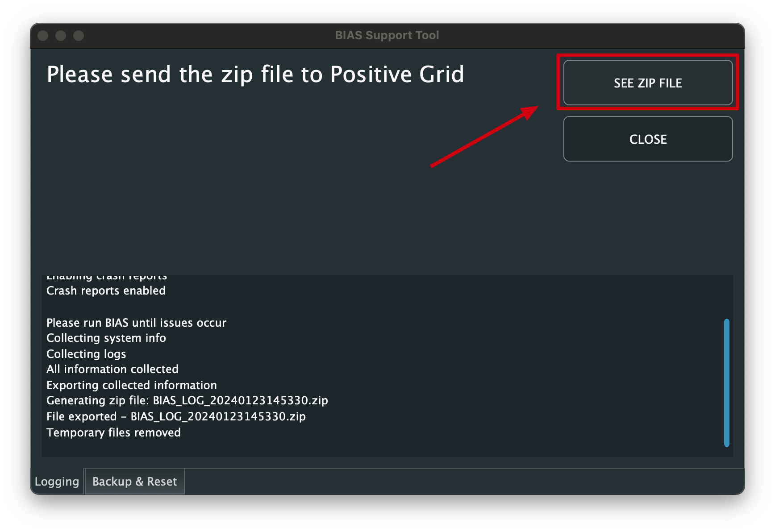
Task: Close the BIAS Support Tool window
Action: (43, 36)
